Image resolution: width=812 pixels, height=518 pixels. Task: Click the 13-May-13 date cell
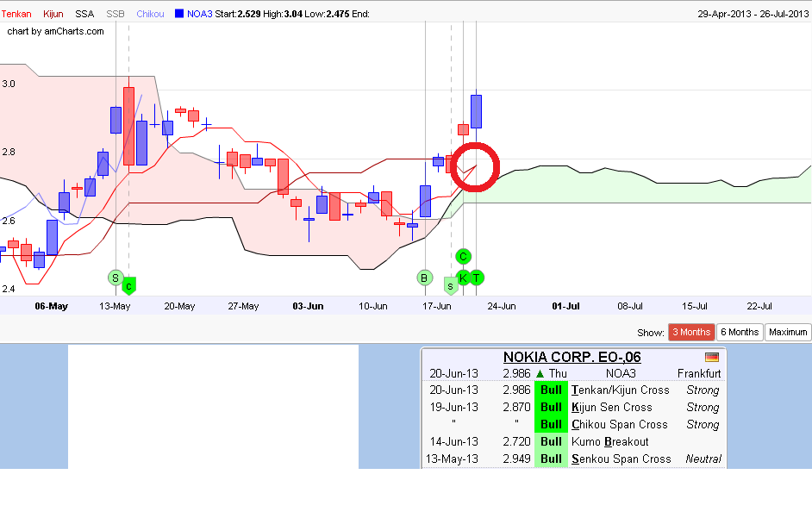452,459
